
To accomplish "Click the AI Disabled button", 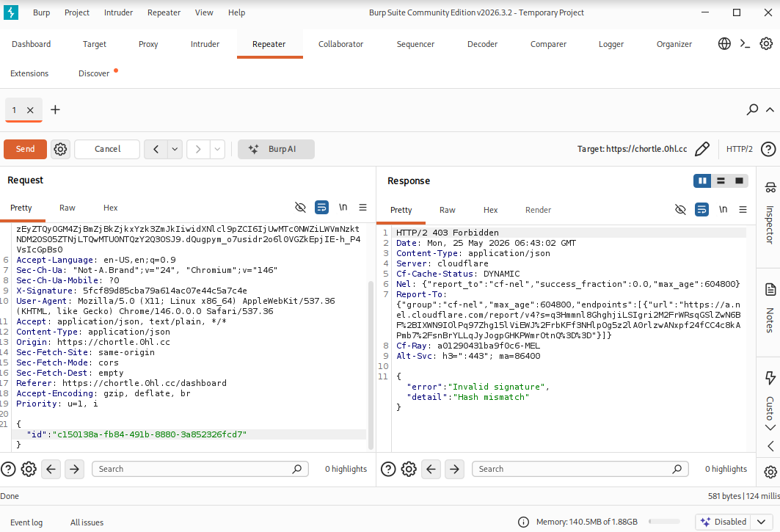I will pyautogui.click(x=723, y=522).
